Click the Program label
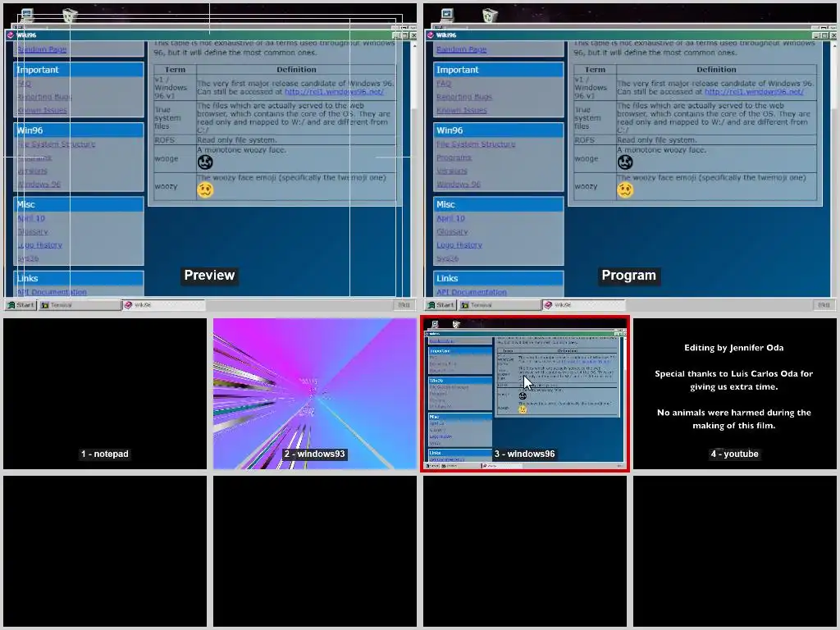The image size is (840, 630). [628, 276]
